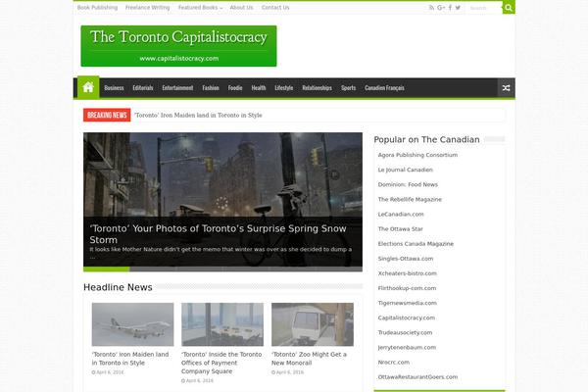This screenshot has height=392, width=588.
Task: Open Singles-Ottawa.com sidebar link
Action: 406,259
